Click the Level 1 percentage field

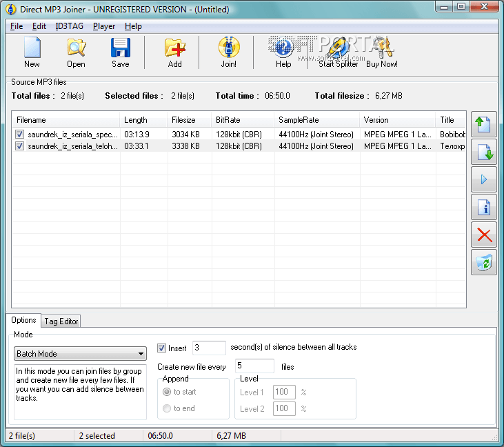(x=284, y=392)
